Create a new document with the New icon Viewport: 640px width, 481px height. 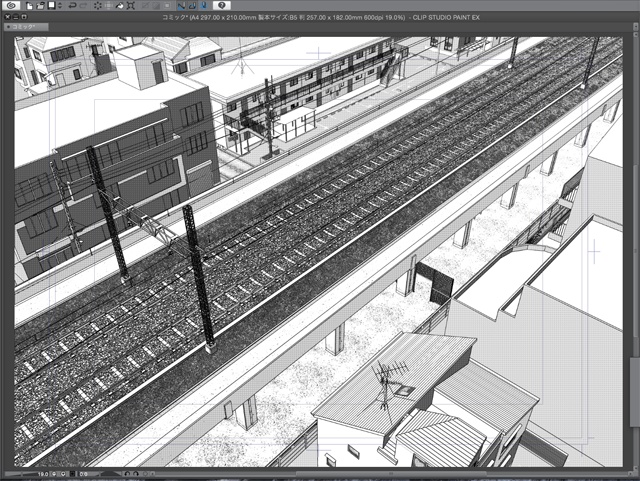click(x=29, y=6)
